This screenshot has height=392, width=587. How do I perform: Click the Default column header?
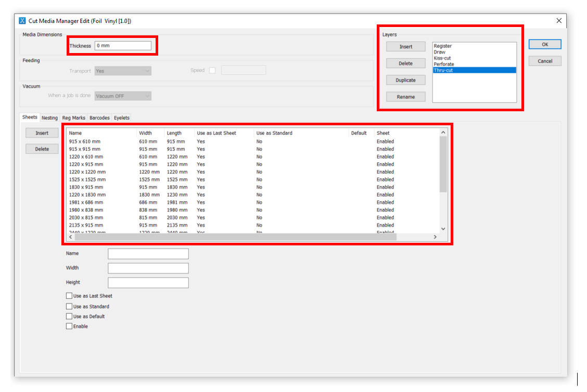pyautogui.click(x=361, y=133)
